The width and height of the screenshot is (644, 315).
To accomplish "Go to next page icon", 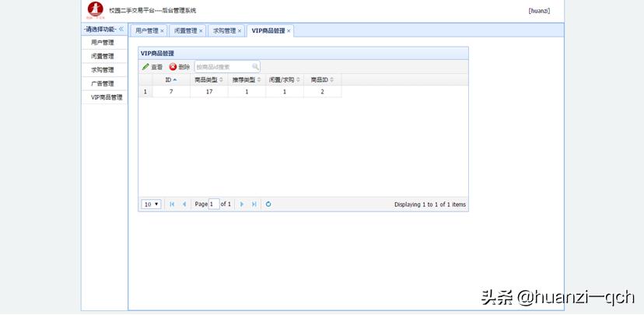I will (241, 204).
